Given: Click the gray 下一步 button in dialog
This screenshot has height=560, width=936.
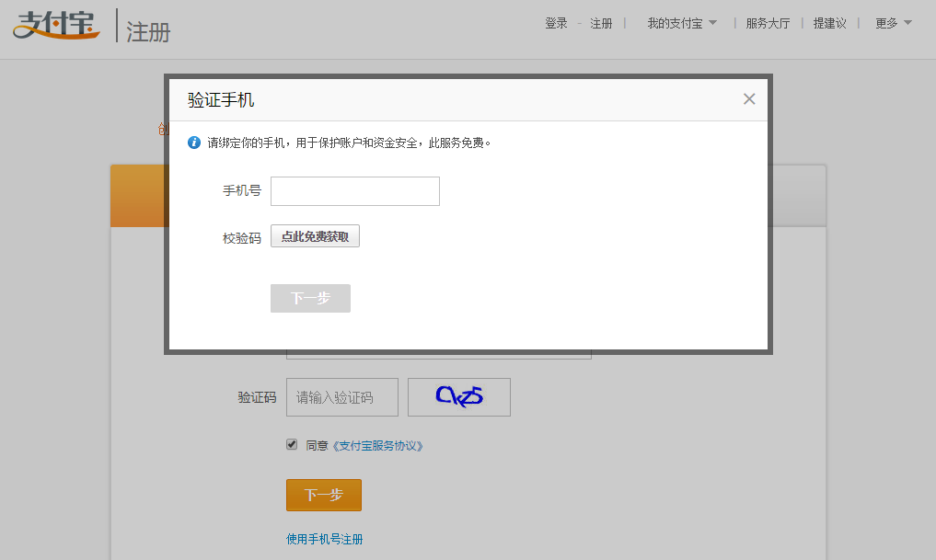Looking at the screenshot, I should pyautogui.click(x=310, y=298).
